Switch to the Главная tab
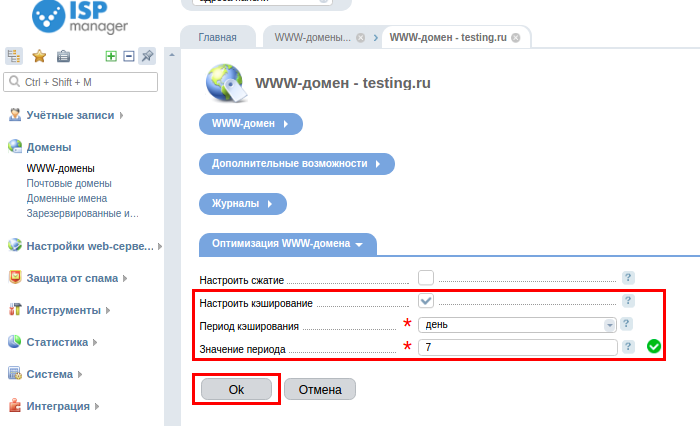The image size is (700, 426). pyautogui.click(x=217, y=38)
